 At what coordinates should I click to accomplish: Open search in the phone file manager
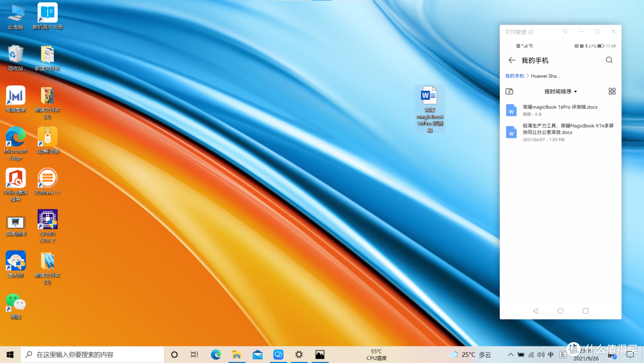[x=609, y=60]
